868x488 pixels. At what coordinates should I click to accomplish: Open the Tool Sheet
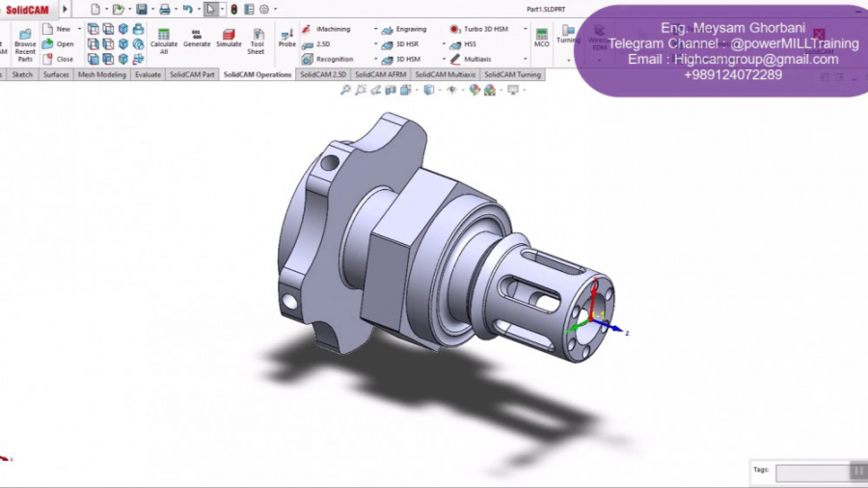coord(257,41)
